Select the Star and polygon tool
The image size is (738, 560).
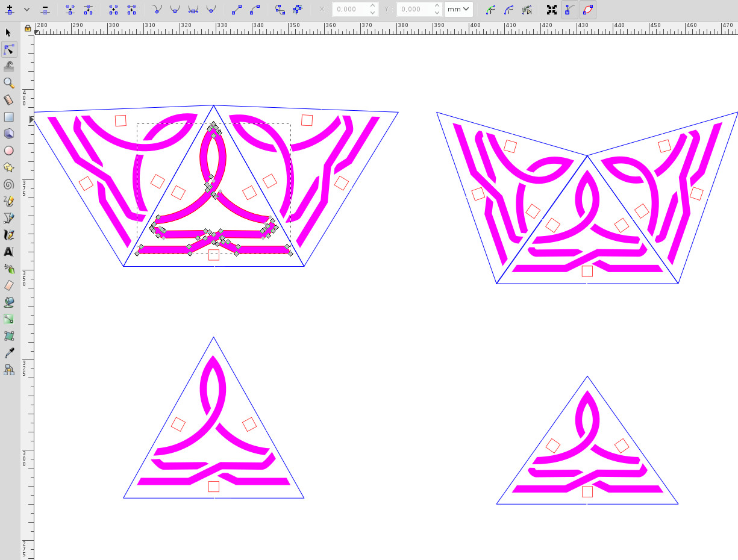click(8, 167)
